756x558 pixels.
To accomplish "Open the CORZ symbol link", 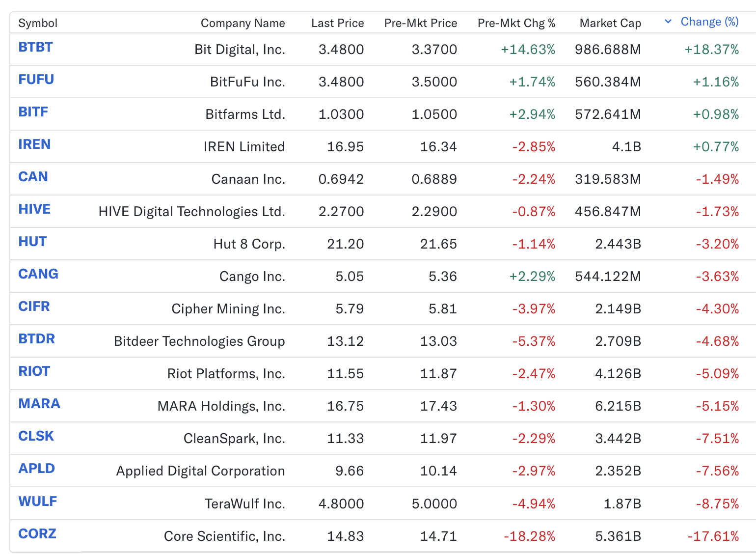I will pos(37,534).
